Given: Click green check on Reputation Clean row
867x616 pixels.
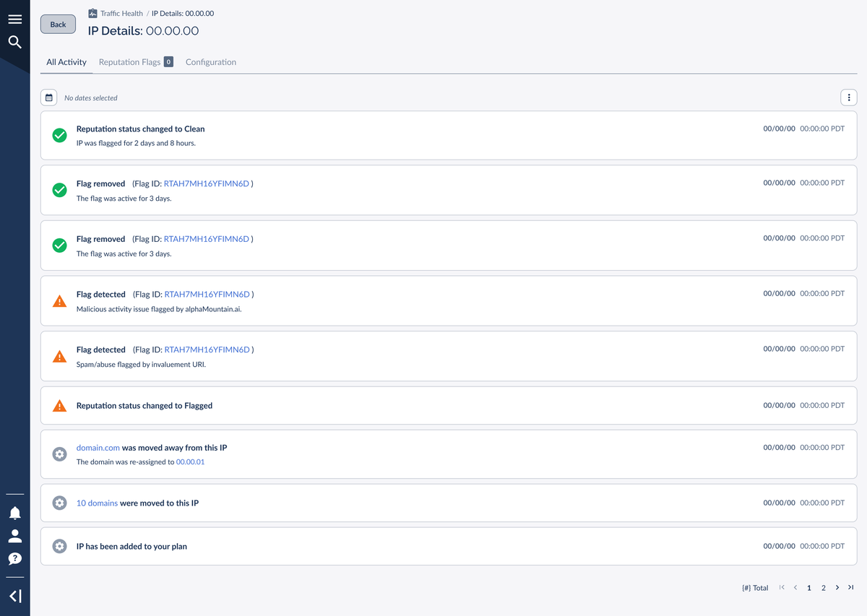Looking at the screenshot, I should tap(60, 135).
